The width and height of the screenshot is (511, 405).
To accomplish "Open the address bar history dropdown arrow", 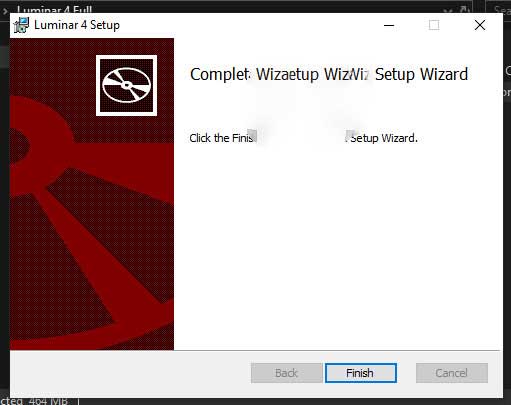I will coord(449,12).
